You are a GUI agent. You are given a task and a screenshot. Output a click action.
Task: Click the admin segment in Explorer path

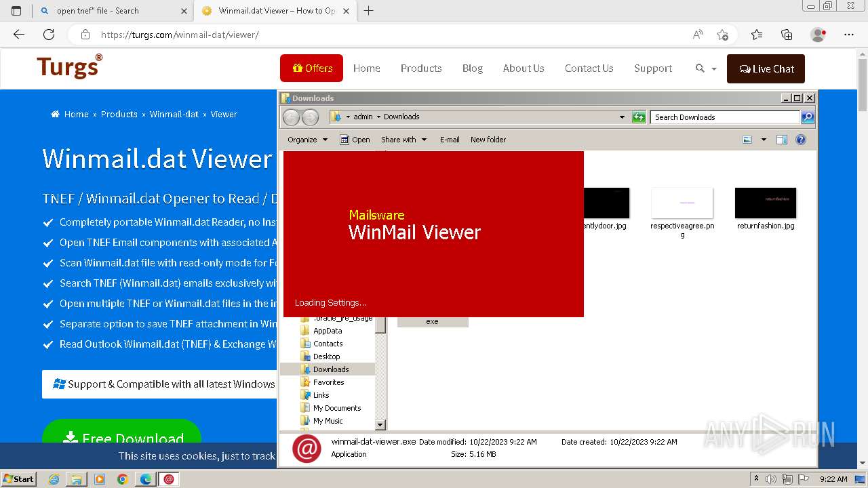[x=363, y=117]
